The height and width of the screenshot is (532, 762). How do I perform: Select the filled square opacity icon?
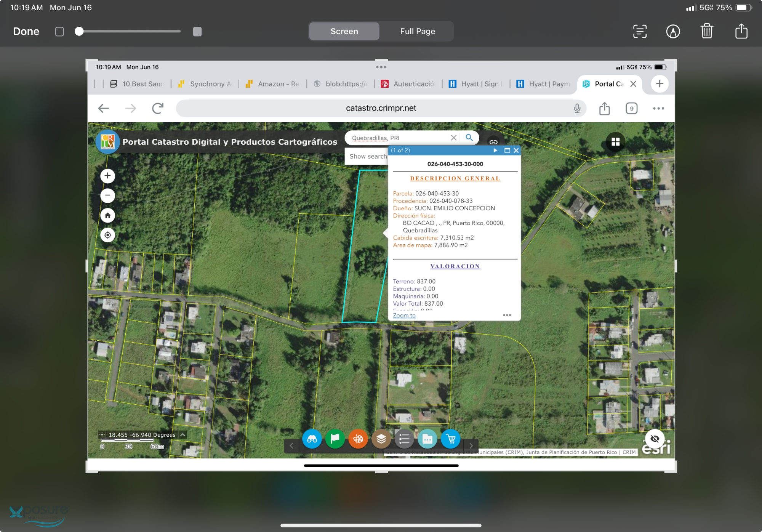[x=197, y=31]
